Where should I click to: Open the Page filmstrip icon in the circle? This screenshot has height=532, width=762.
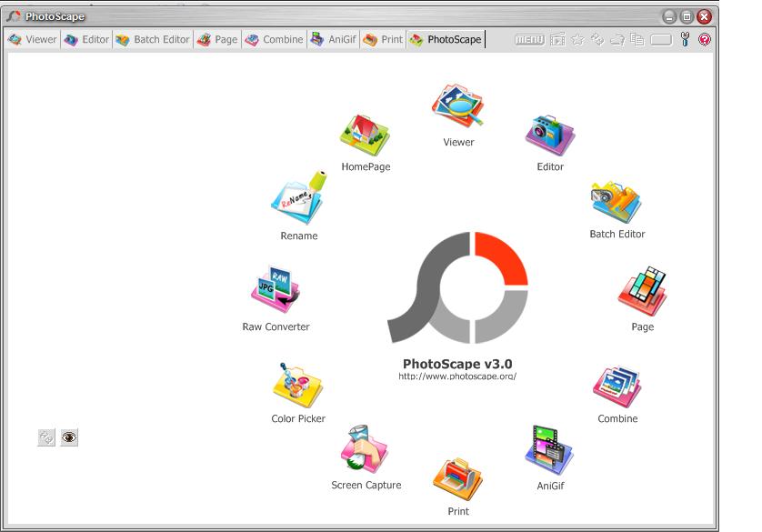[x=643, y=292]
